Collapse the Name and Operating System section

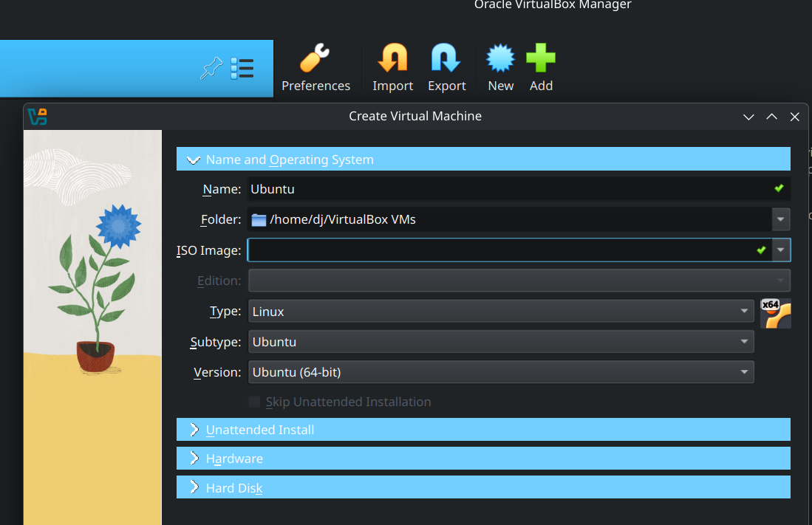tap(193, 159)
